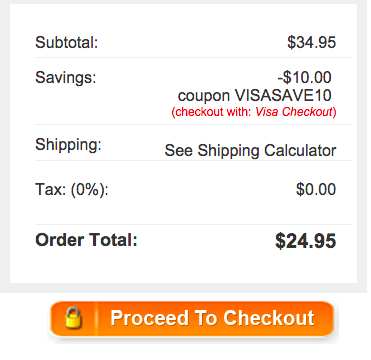Click the Tax: (0%) label
Viewport: 371px width, 360px height.
tap(72, 190)
